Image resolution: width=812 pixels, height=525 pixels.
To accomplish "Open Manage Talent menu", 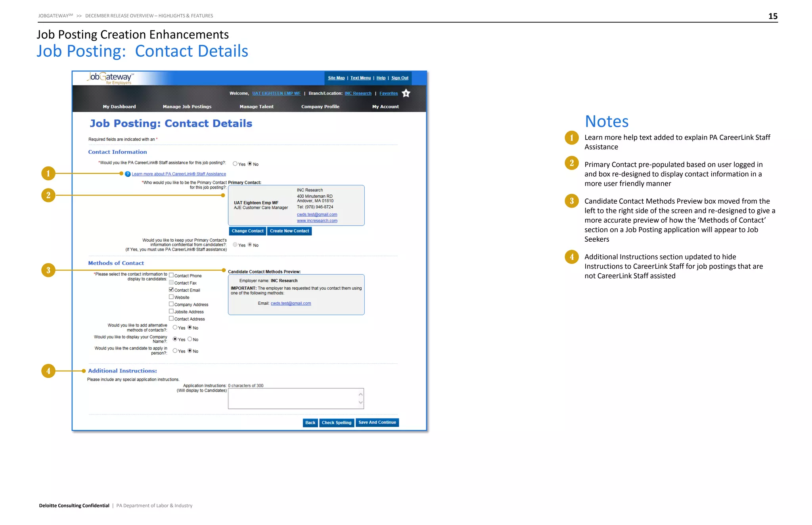I will point(257,107).
